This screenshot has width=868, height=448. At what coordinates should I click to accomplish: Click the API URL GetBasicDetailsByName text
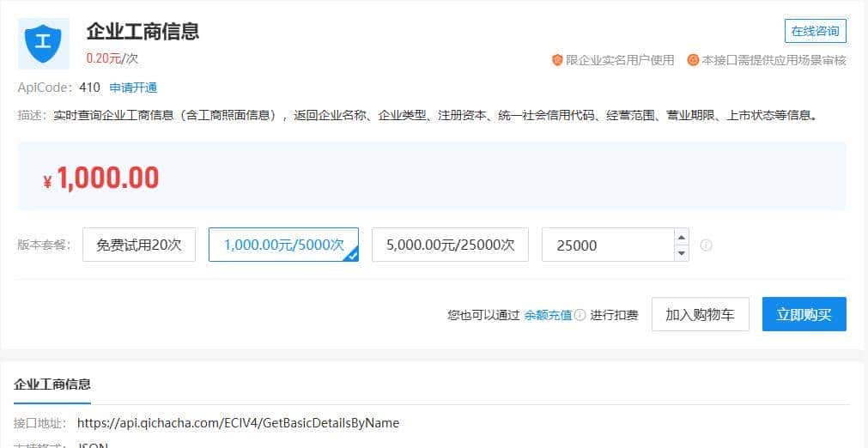pos(238,423)
